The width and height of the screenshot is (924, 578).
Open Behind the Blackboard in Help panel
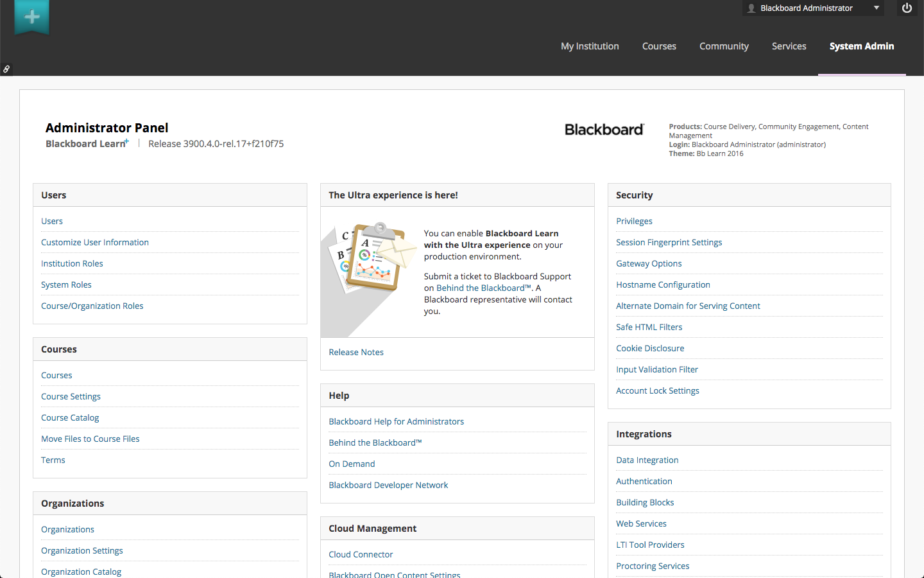(375, 442)
